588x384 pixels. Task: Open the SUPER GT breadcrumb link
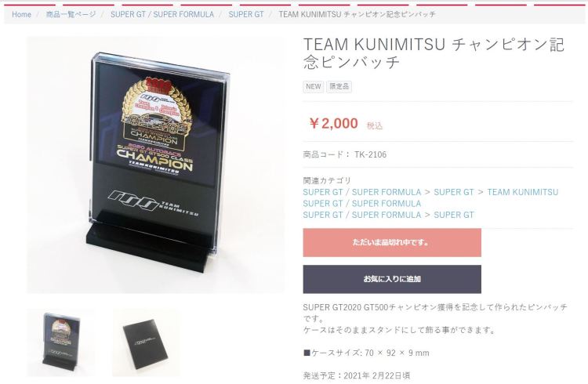(x=246, y=14)
